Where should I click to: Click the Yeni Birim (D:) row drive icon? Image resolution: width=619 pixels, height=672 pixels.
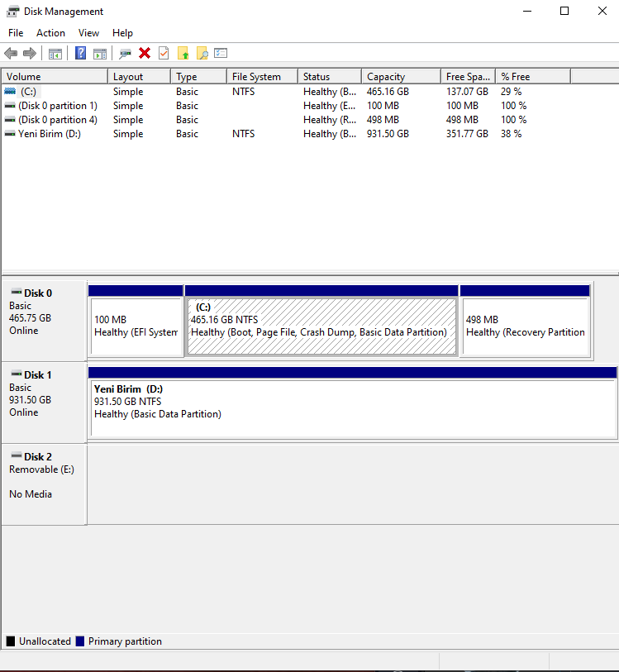[10, 134]
